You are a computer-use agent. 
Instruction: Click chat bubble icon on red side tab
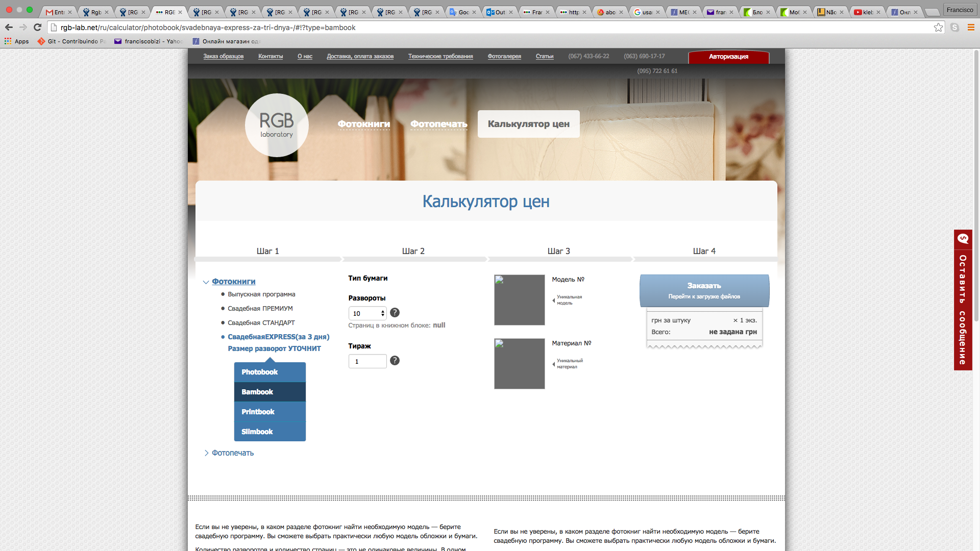[x=963, y=239]
